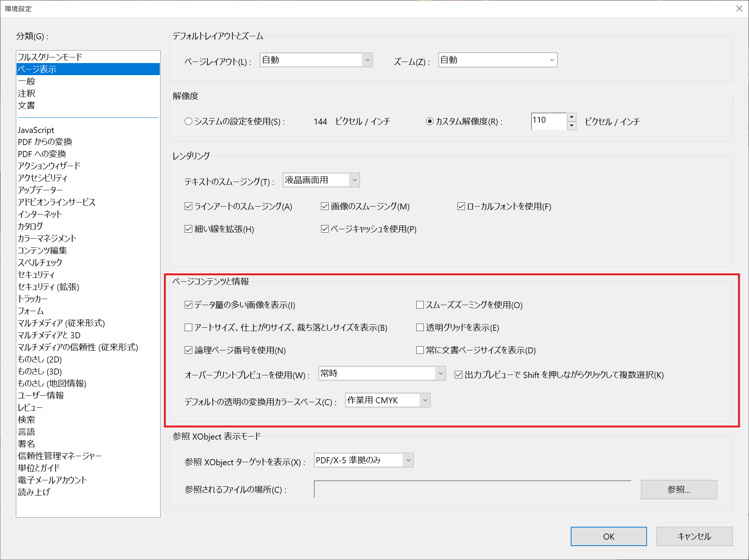The image size is (749, 560).
Task: Disable 画像のスムージング
Action: [x=325, y=206]
